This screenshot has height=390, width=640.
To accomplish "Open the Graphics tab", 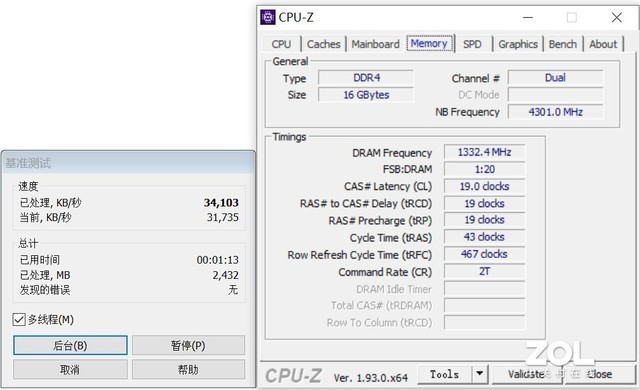I will coord(518,44).
